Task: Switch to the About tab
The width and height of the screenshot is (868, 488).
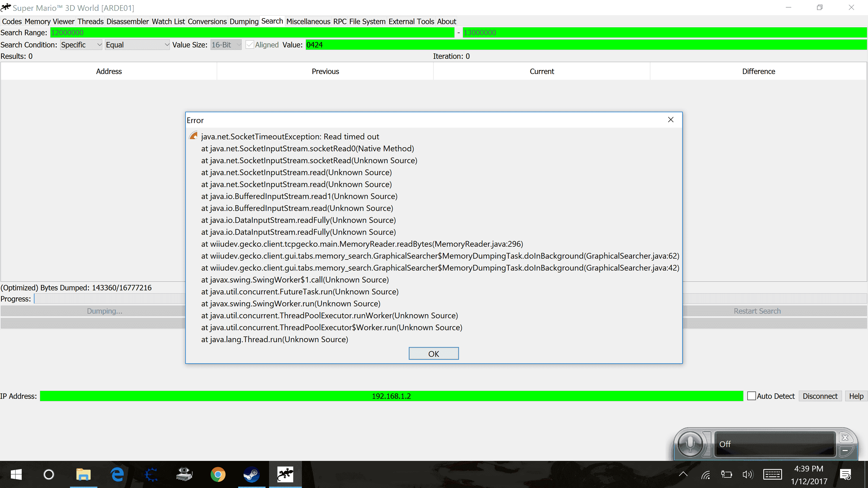Action: coord(447,22)
